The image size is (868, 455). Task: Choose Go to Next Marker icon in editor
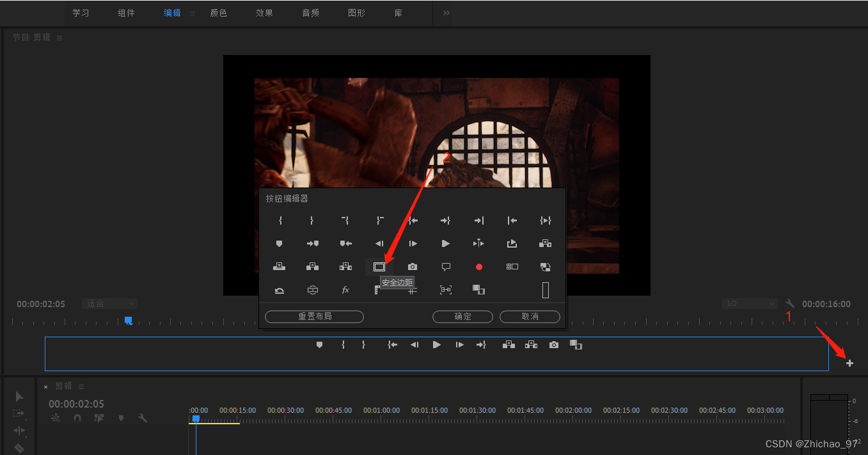coord(313,243)
